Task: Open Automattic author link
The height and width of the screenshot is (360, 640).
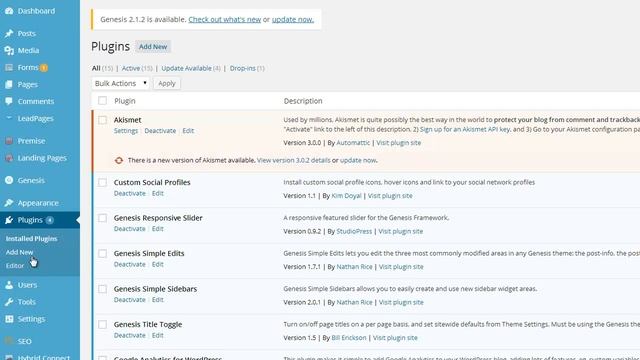Action: click(353, 143)
